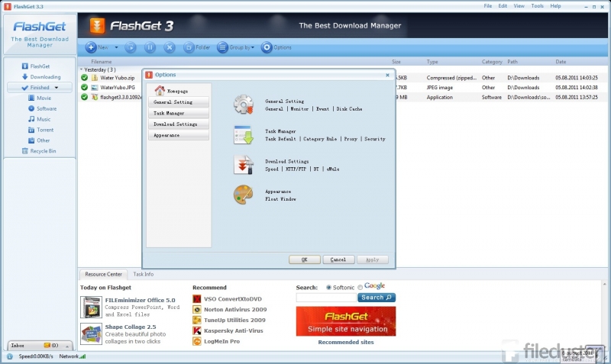Select the Softonic search radio button

[329, 288]
